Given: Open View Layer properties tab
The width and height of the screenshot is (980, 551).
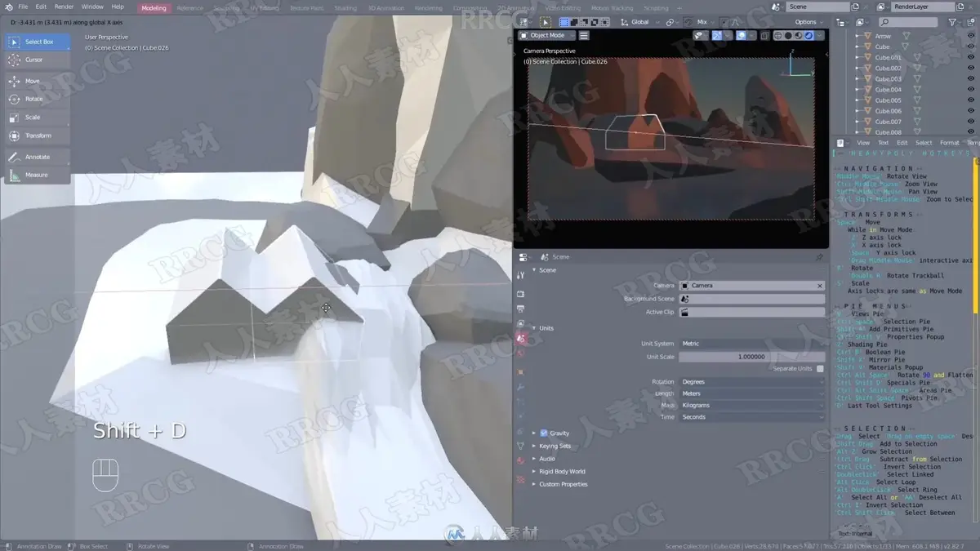Looking at the screenshot, I should (520, 323).
